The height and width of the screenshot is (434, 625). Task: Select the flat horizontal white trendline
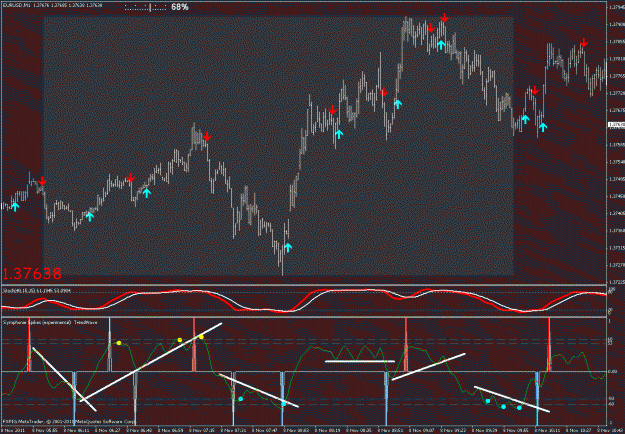point(360,361)
